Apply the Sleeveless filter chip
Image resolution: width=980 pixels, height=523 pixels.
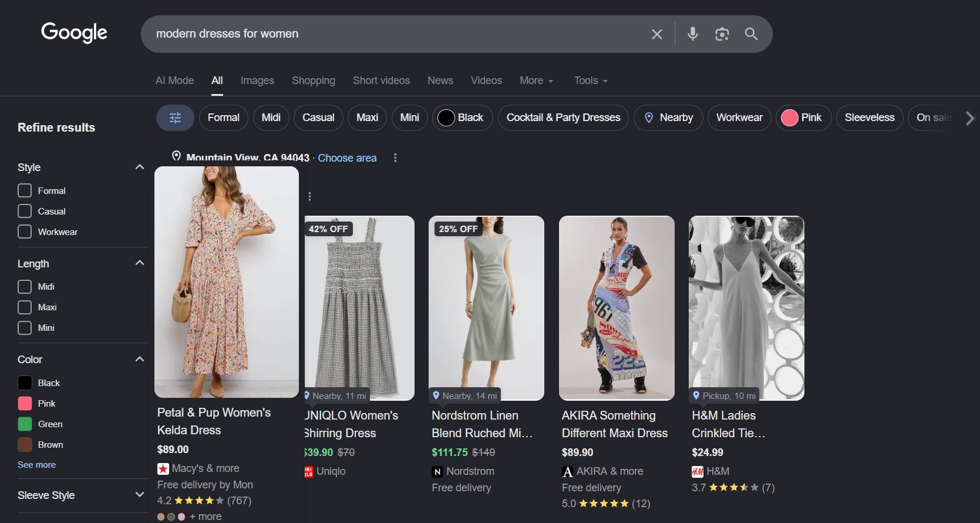click(x=870, y=118)
